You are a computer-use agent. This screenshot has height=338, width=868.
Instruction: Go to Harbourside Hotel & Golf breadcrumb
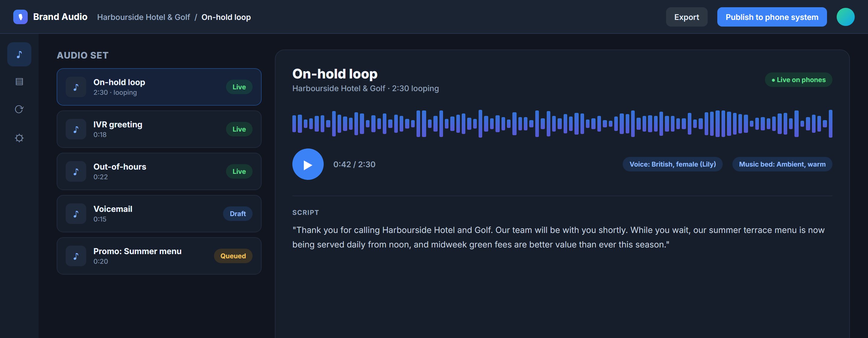pos(143,17)
